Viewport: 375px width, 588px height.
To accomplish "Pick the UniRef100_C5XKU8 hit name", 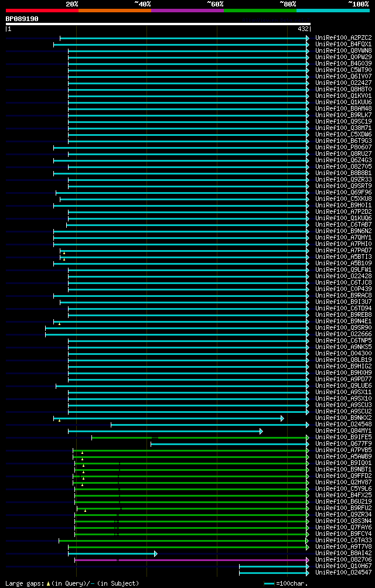I will pos(343,199).
